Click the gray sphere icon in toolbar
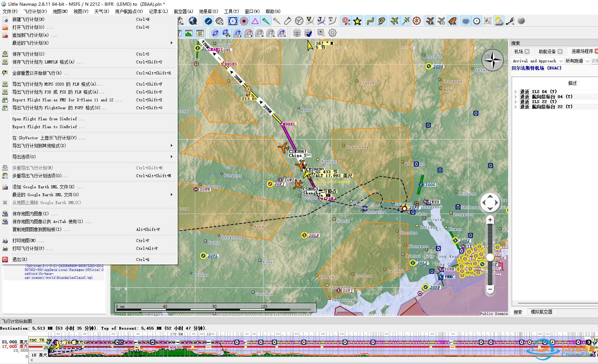The height and width of the screenshot is (364, 598). pos(521,21)
